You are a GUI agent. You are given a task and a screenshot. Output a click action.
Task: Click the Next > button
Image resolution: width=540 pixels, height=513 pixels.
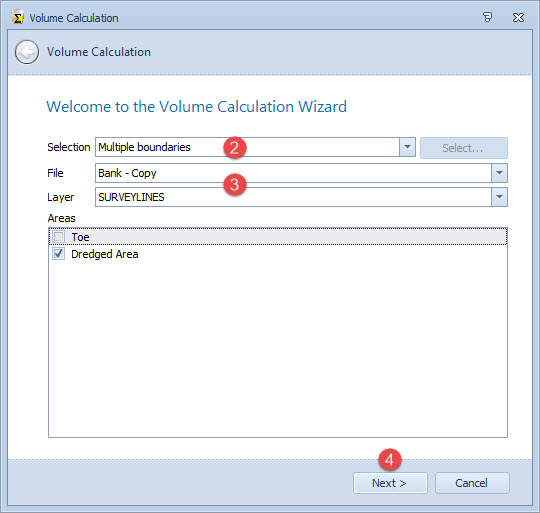click(x=390, y=483)
